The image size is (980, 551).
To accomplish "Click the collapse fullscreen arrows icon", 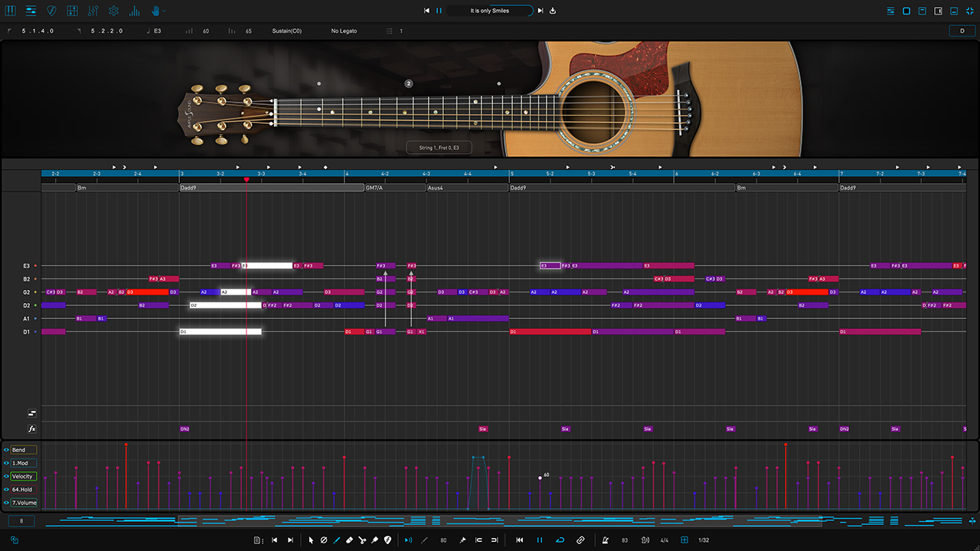I will click(969, 11).
